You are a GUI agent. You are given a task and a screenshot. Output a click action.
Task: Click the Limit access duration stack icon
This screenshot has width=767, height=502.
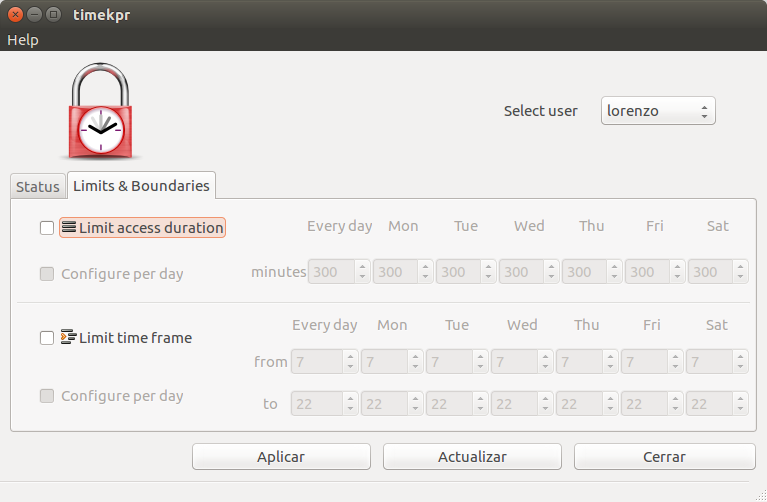tap(69, 227)
